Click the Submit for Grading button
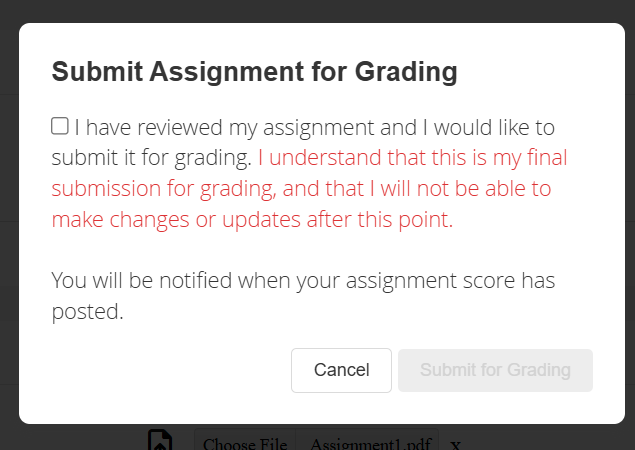This screenshot has width=635, height=450. [x=495, y=370]
